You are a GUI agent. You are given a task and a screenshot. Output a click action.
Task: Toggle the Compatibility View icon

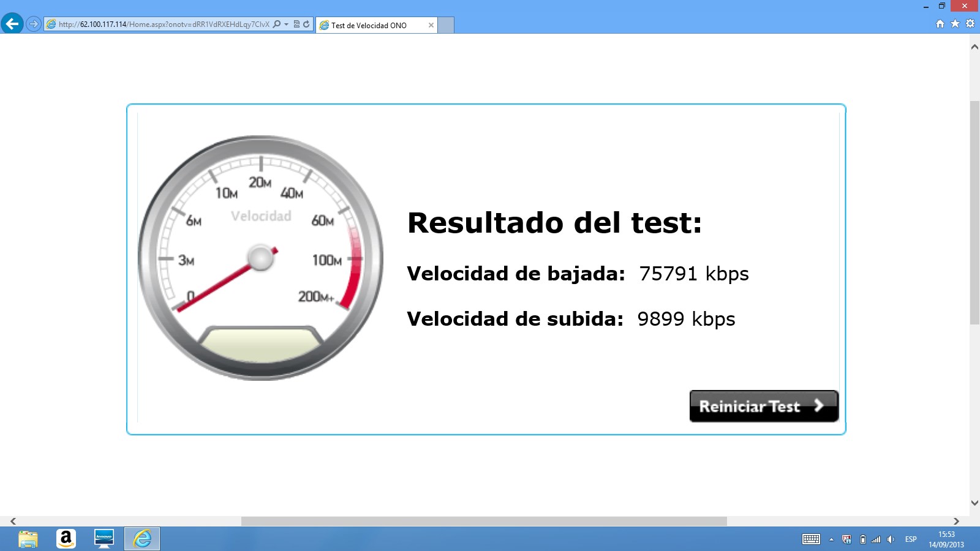[x=296, y=24]
